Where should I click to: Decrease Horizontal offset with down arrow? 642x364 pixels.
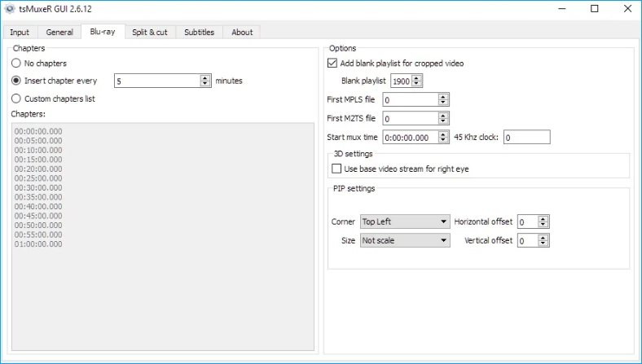tap(543, 225)
